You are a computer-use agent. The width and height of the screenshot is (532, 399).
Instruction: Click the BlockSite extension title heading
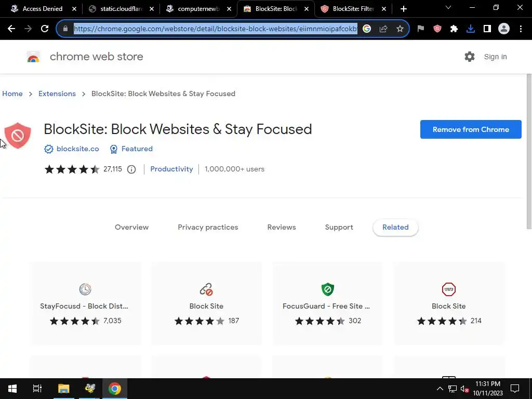(x=178, y=129)
